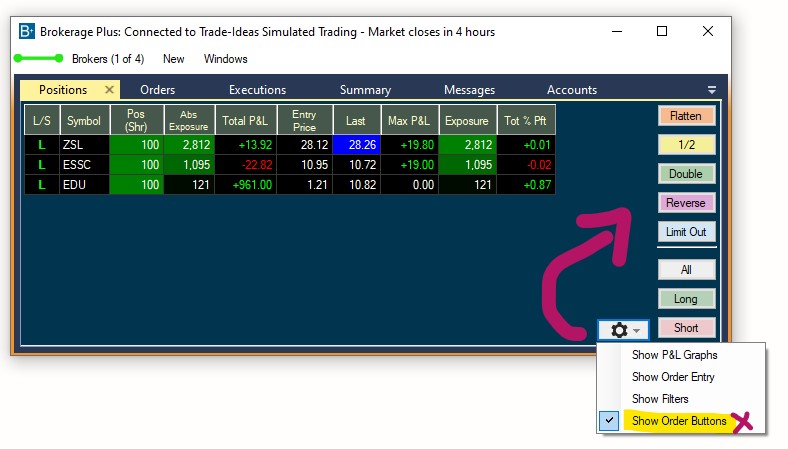Select the Short filter button
Image resolution: width=788 pixels, height=449 pixels.
coord(686,328)
